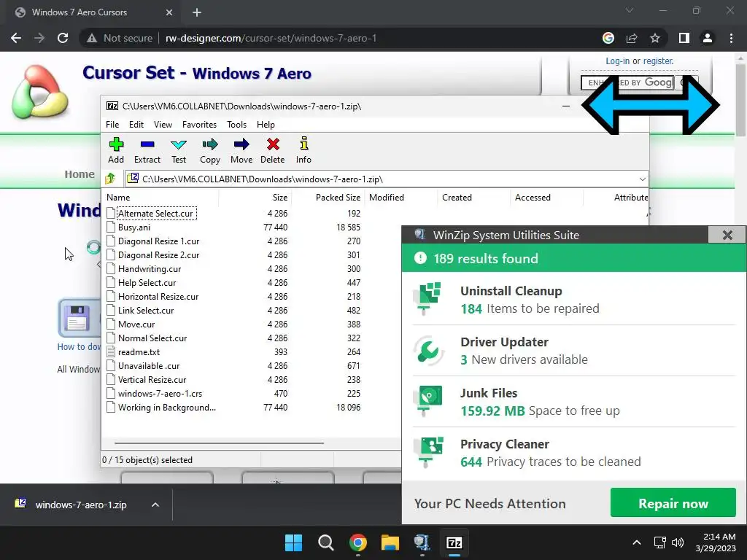Open the View menu

pos(163,124)
